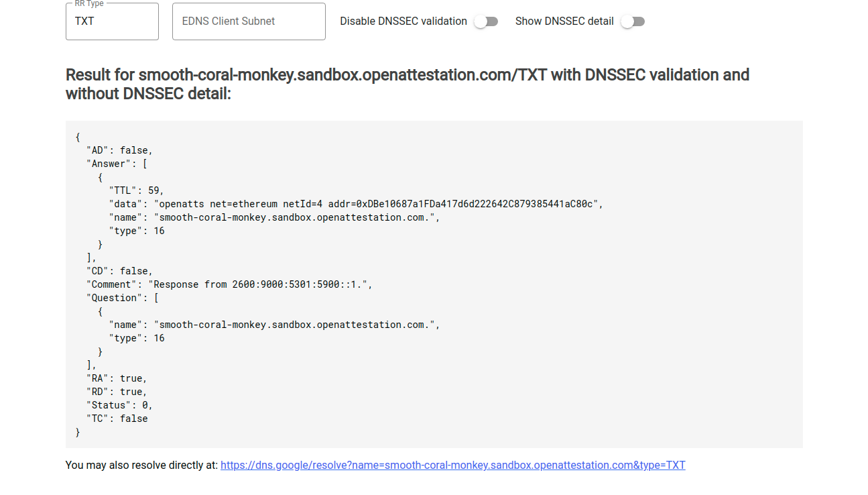Click the TC: false entry
The height and width of the screenshot is (495, 868).
(117, 418)
